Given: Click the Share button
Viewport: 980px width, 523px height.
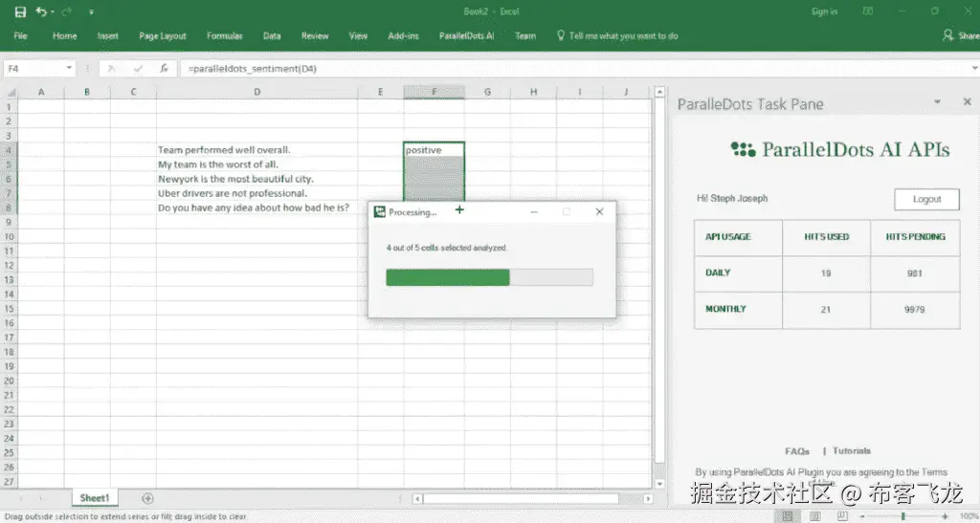Looking at the screenshot, I should tap(962, 36).
